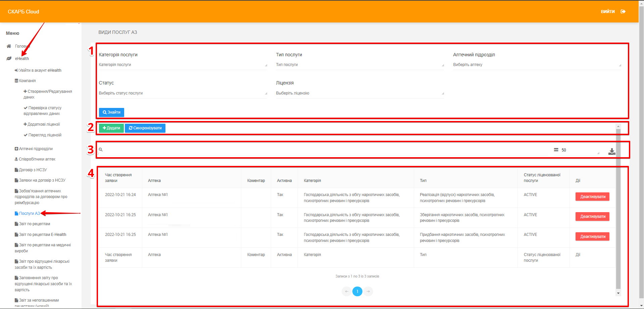The image size is (644, 309).
Task: Go to next page arrow in pagination
Action: 368,291
